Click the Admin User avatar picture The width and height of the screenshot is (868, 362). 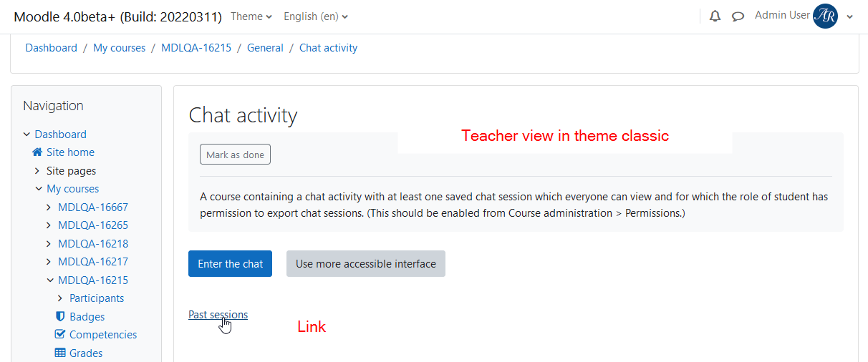point(825,16)
